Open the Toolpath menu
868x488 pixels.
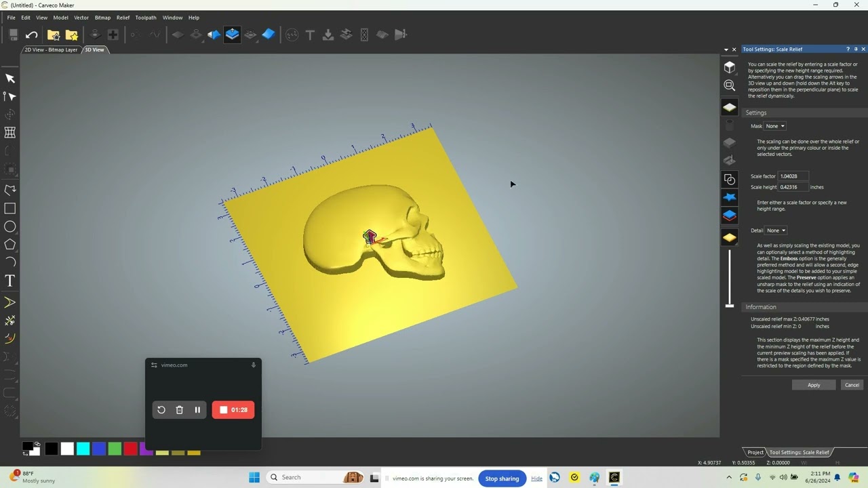click(146, 18)
